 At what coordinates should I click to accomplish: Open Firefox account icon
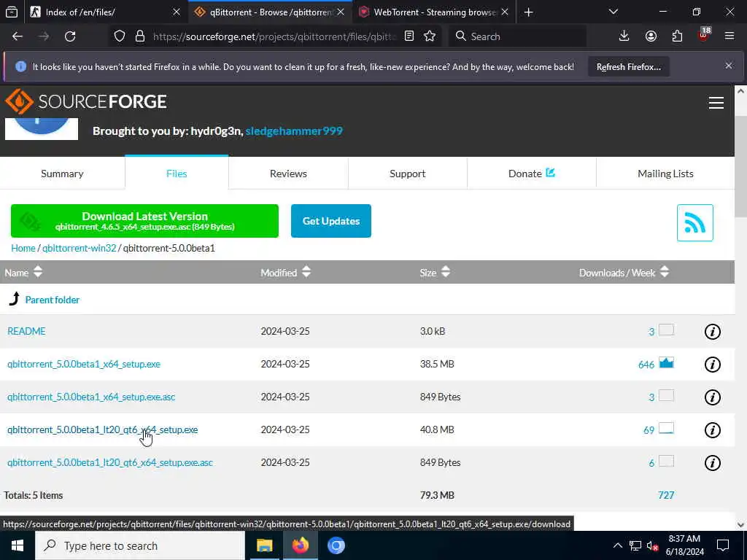pyautogui.click(x=651, y=36)
